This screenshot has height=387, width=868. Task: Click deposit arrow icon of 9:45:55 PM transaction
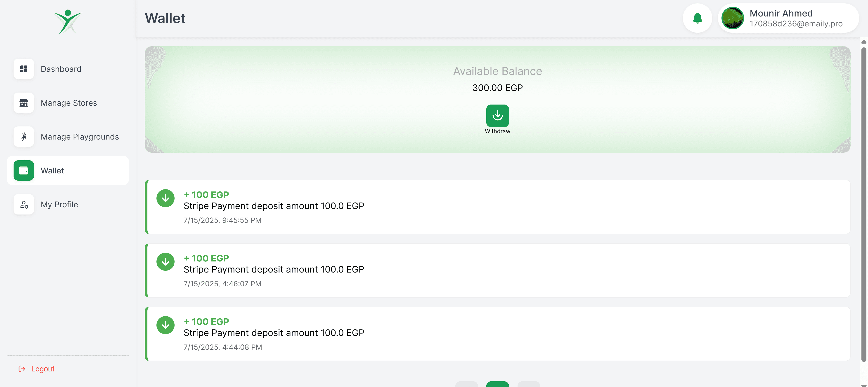[x=166, y=198]
